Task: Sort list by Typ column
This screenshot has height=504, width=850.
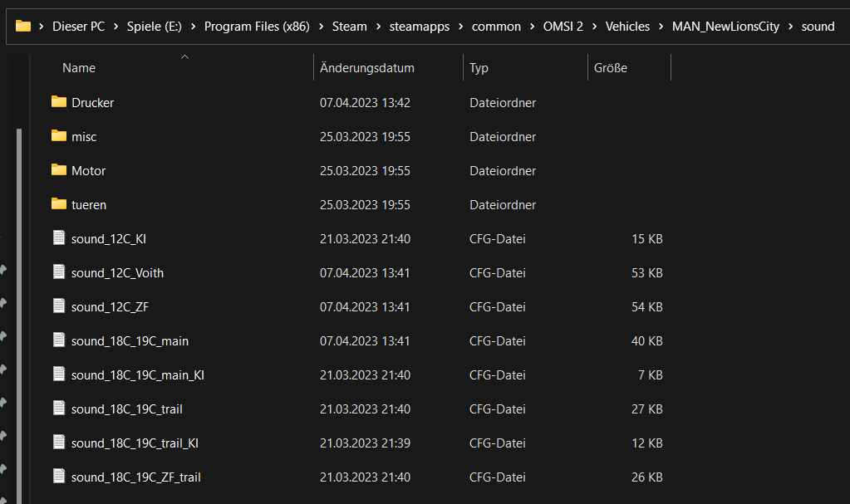Action: tap(479, 68)
